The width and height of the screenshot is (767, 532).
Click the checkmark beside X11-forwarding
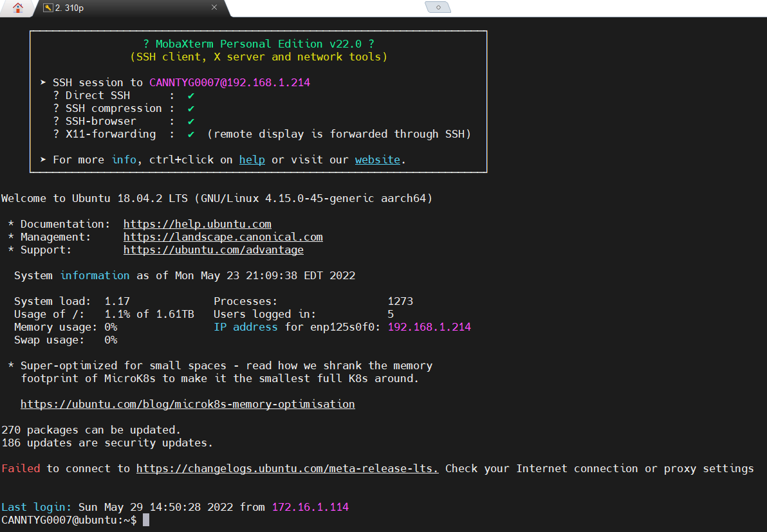pos(190,134)
